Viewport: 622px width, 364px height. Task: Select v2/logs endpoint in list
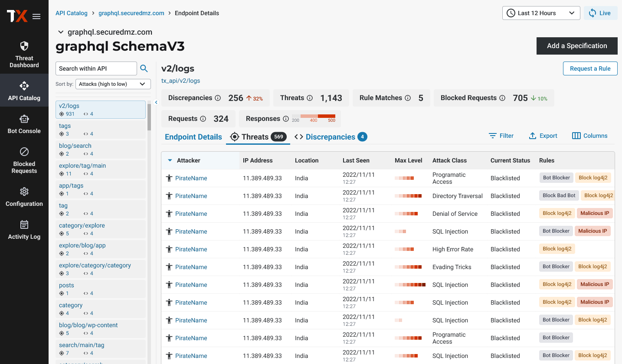pos(101,110)
